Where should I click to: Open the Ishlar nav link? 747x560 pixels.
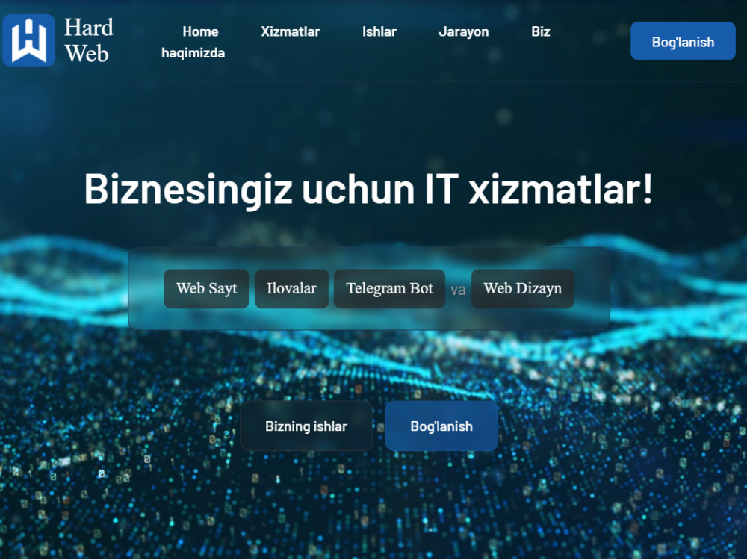[x=379, y=31]
